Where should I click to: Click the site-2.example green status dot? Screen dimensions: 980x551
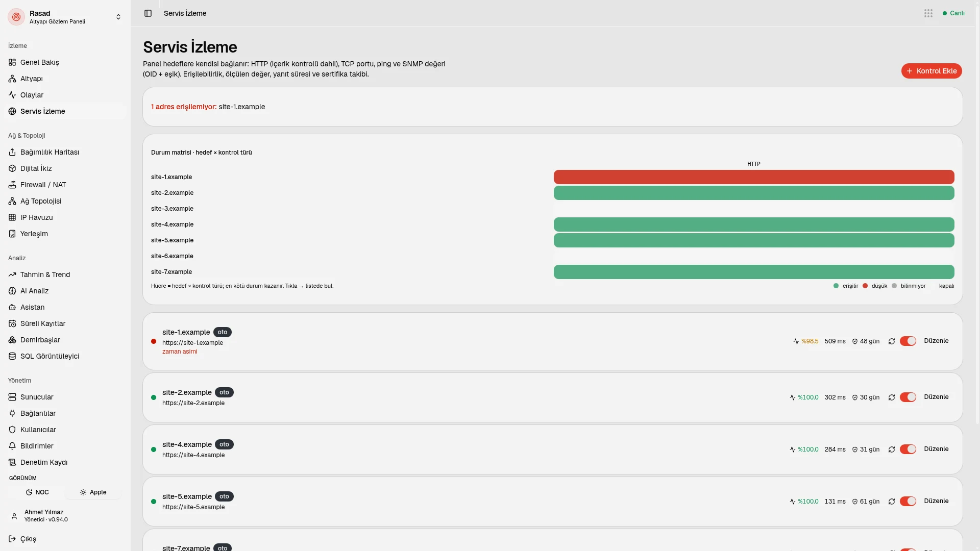[154, 397]
